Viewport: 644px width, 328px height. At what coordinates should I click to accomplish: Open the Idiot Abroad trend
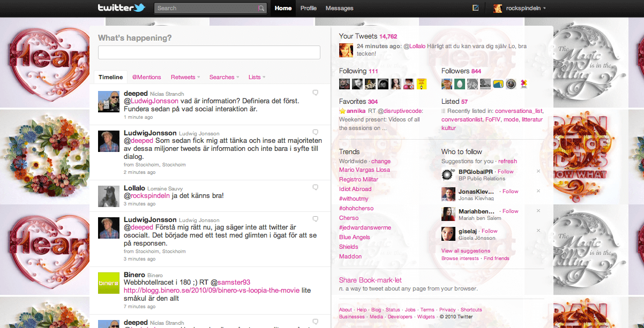(x=355, y=189)
